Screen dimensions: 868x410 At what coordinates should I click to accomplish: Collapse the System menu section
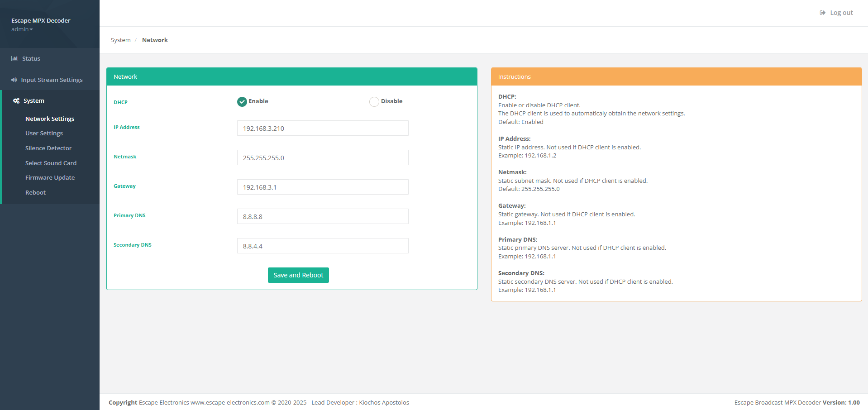point(34,101)
